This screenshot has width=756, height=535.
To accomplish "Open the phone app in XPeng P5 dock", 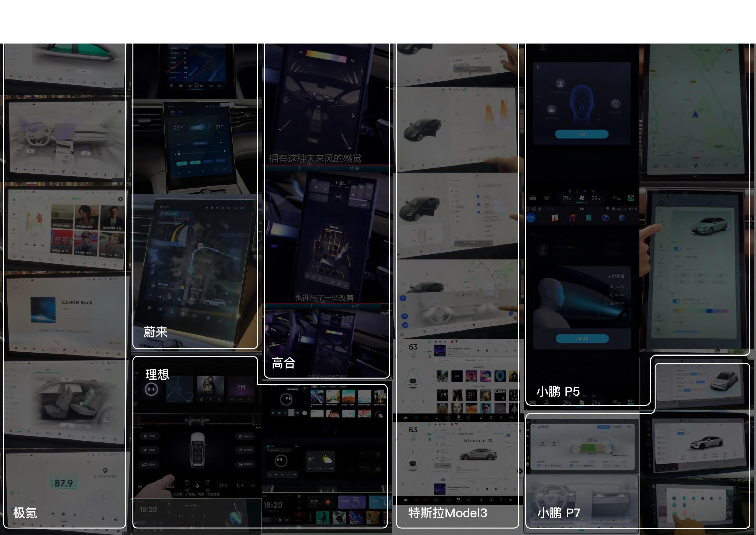I will coord(588,218).
